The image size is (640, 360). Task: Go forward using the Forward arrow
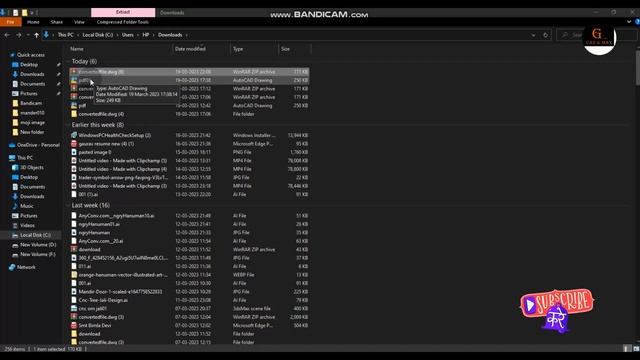click(x=18, y=35)
